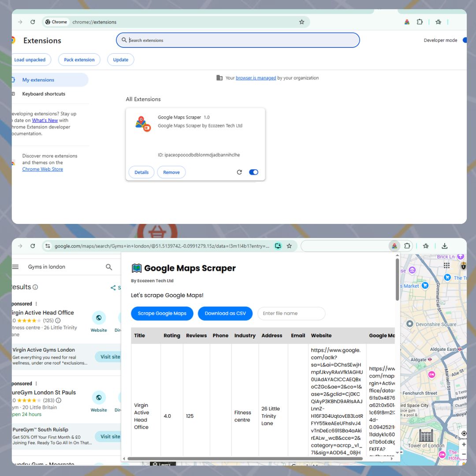Click the magnifier icon beside Gyms in london
The width and height of the screenshot is (476, 476).
109,267
